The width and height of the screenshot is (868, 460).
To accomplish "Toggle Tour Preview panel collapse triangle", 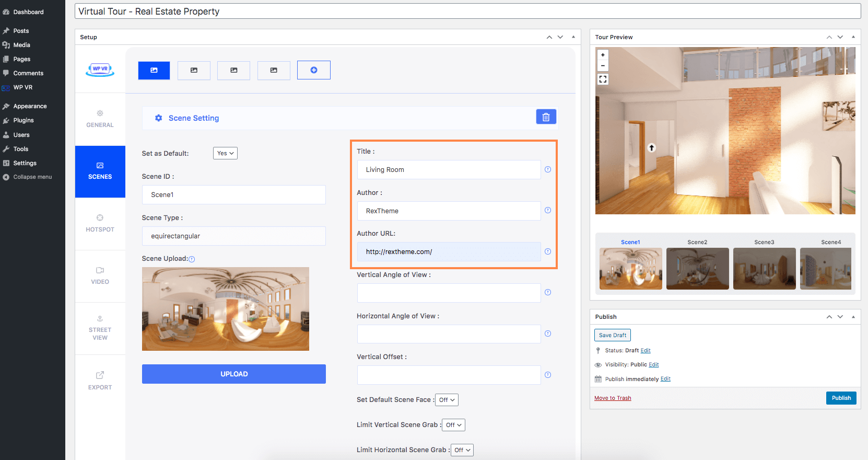I will 853,37.
